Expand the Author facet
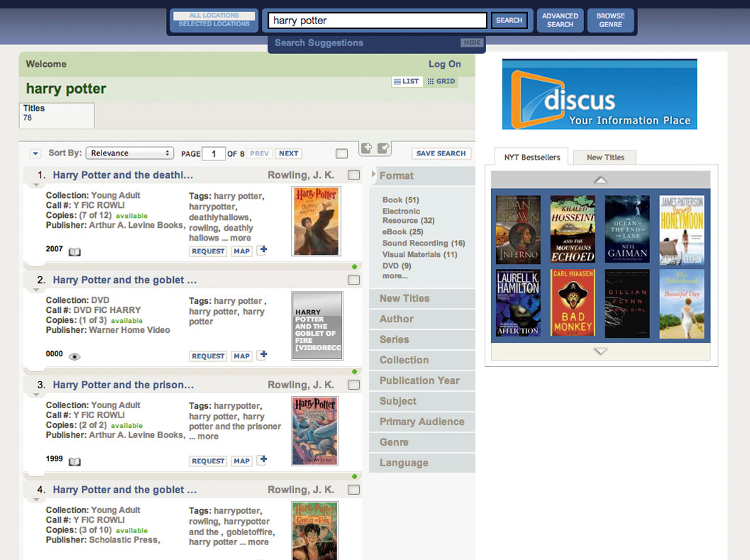This screenshot has width=750, height=560. pyautogui.click(x=422, y=319)
